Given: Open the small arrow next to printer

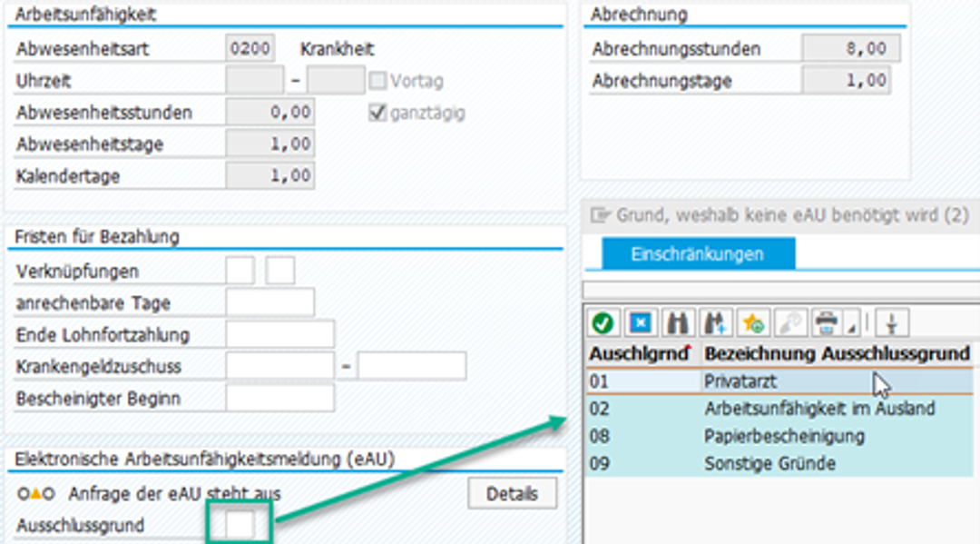Looking at the screenshot, I should point(852,326).
